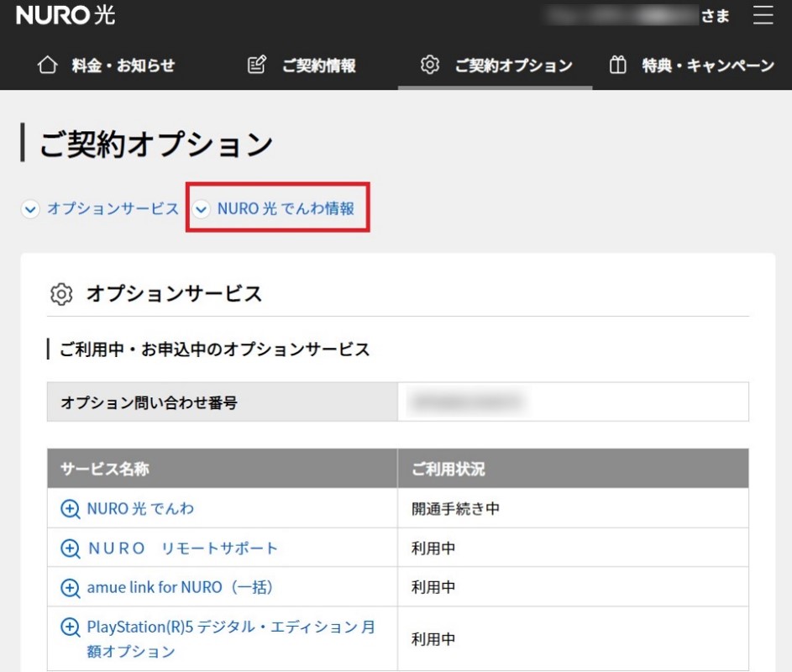Click the home icon beside 料金・お知らせ
Image resolution: width=792 pixels, height=672 pixels.
48,66
